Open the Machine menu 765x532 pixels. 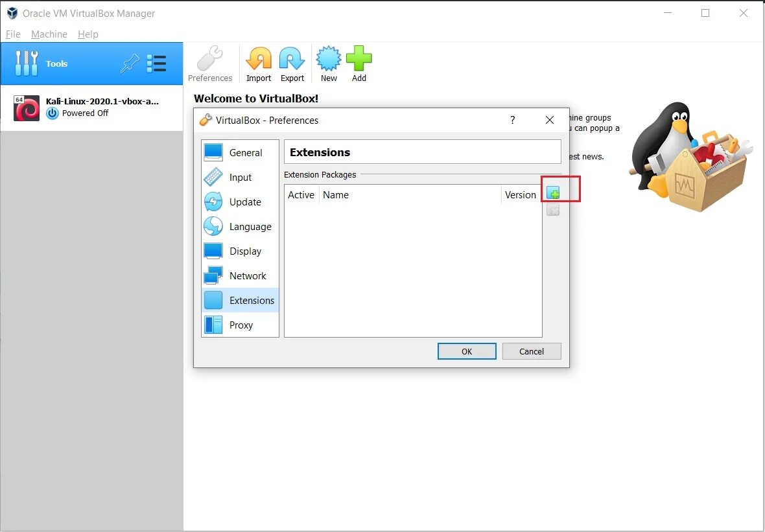click(49, 34)
